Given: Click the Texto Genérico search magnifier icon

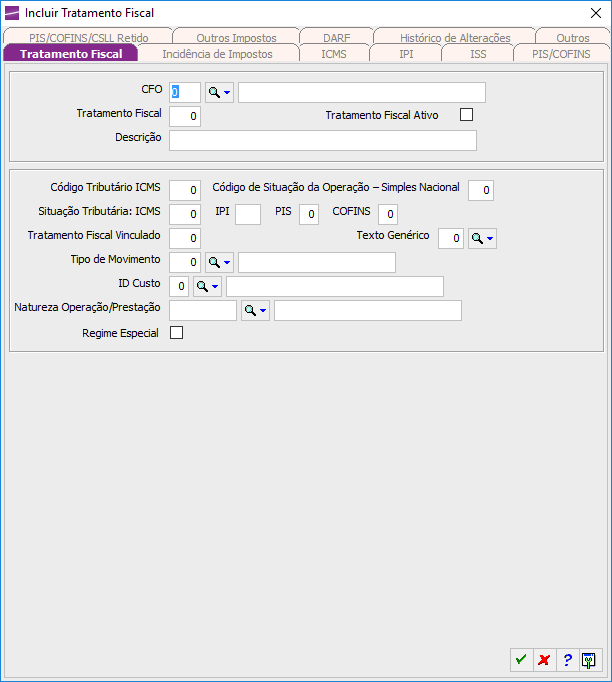Looking at the screenshot, I should coord(477,238).
